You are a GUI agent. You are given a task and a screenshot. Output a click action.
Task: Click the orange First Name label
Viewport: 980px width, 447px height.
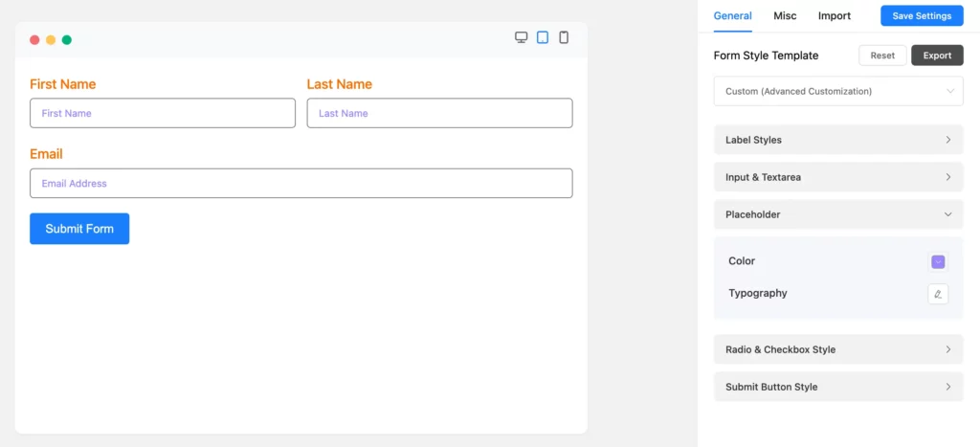point(62,84)
